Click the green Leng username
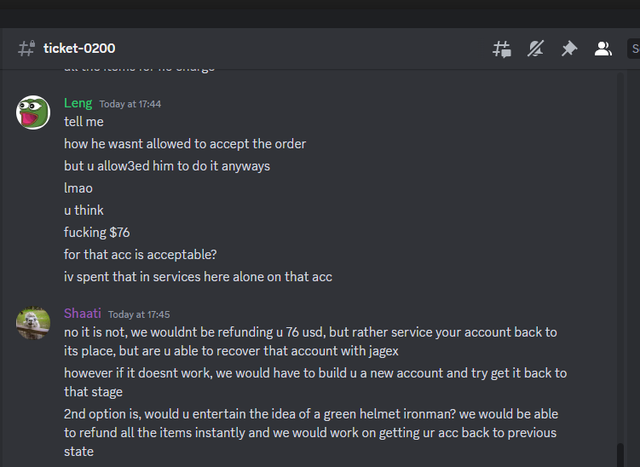Screen dimensions: 640x467 point(78,103)
